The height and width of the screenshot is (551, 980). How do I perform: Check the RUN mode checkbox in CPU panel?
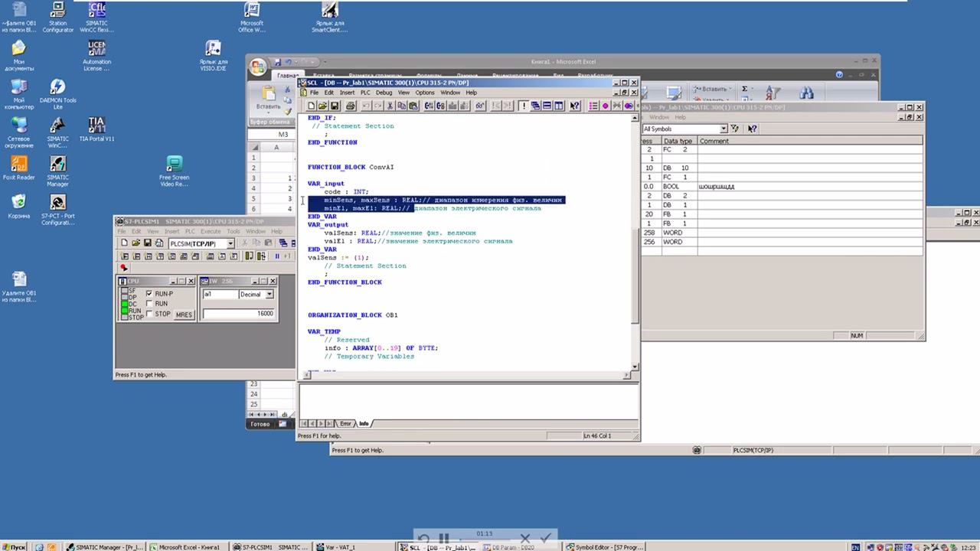point(149,304)
